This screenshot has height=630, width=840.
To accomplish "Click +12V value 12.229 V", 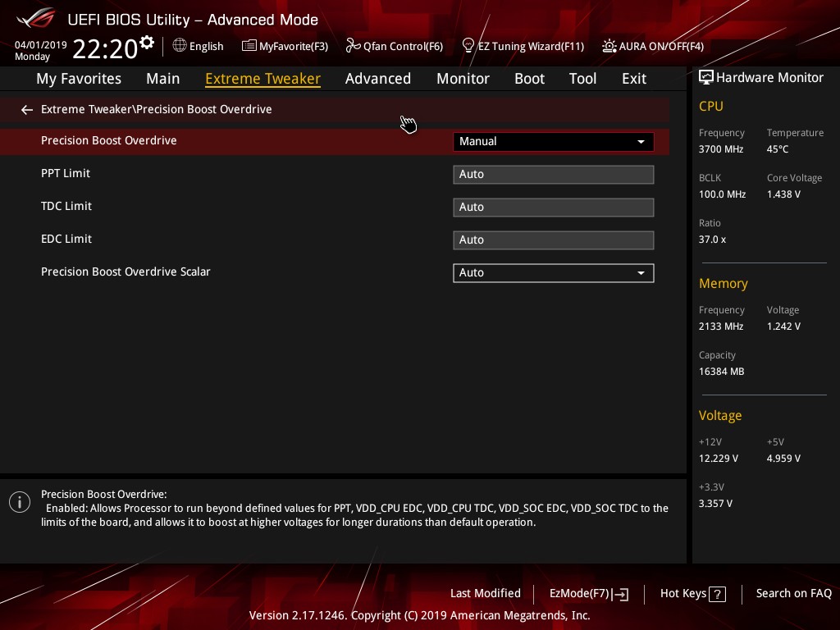I will [718, 458].
